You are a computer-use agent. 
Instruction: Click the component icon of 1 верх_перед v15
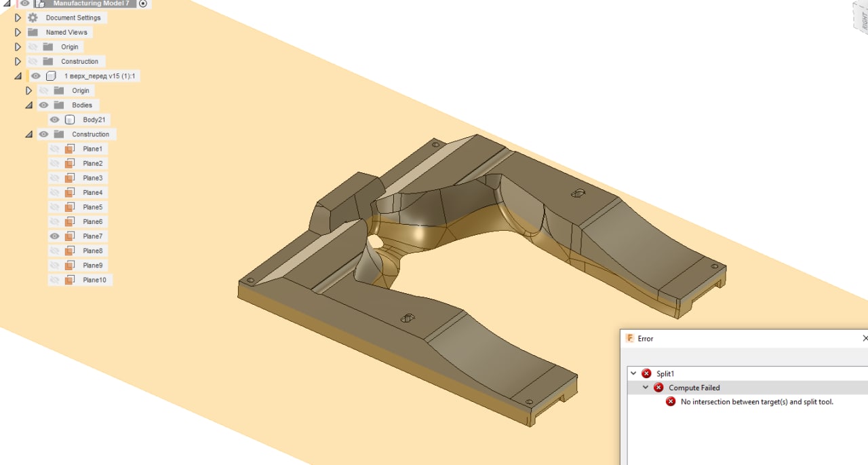click(51, 76)
